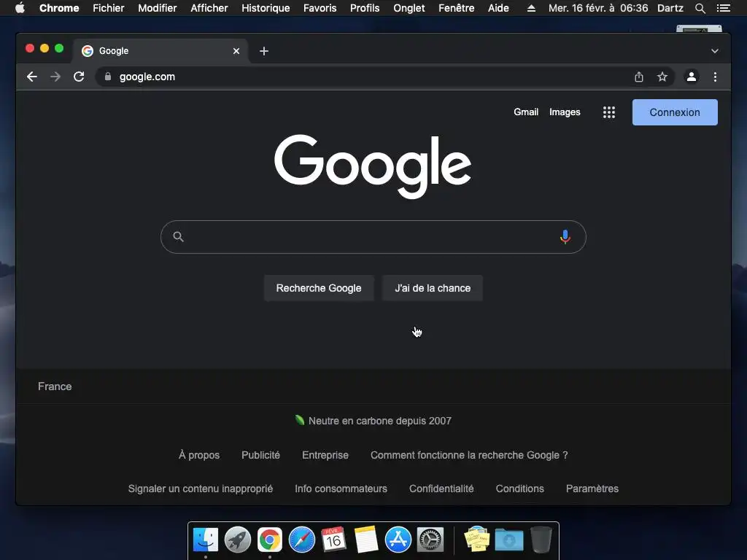Open the Entreprise footer link

[x=325, y=455]
